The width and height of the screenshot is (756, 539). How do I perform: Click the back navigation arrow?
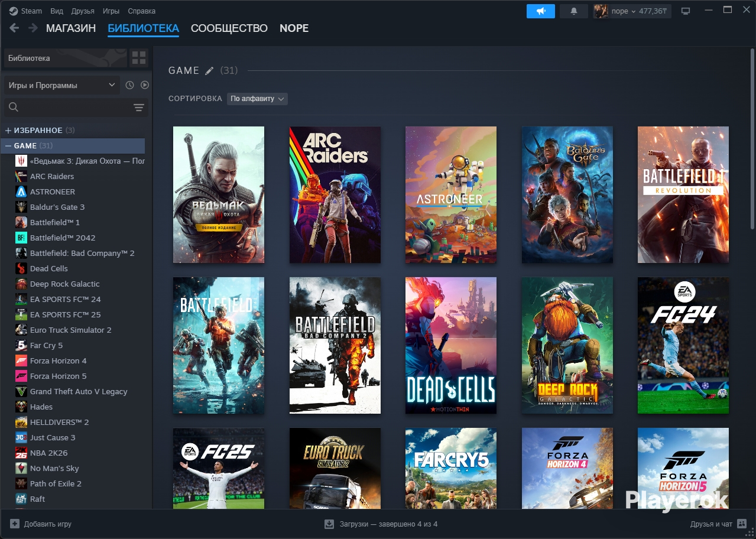(x=14, y=28)
